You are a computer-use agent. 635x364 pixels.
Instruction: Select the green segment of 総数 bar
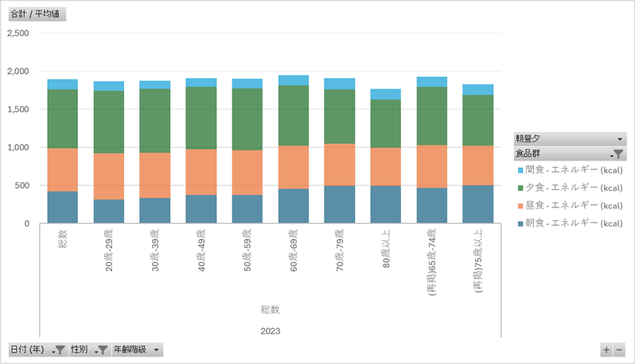click(62, 118)
